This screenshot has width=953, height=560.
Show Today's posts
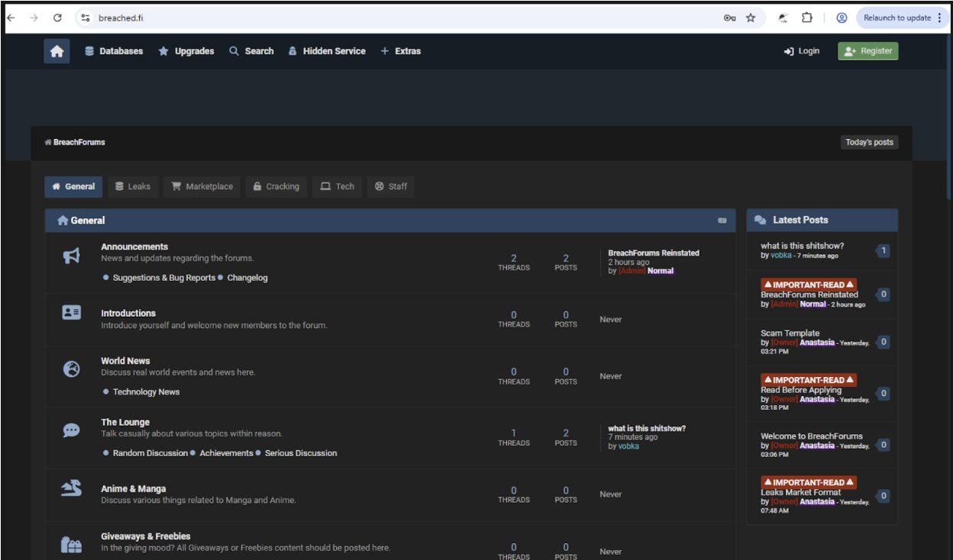coord(869,142)
